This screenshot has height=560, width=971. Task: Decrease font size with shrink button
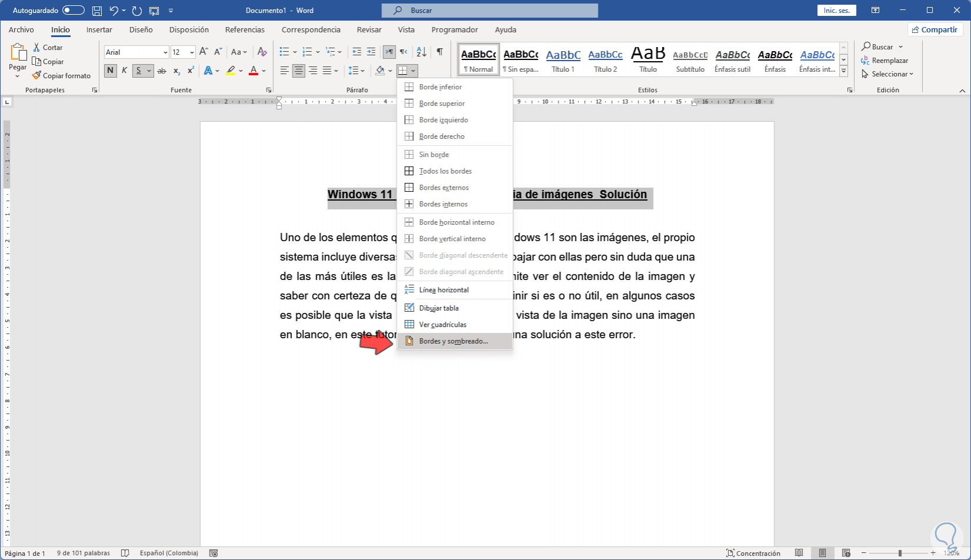218,52
